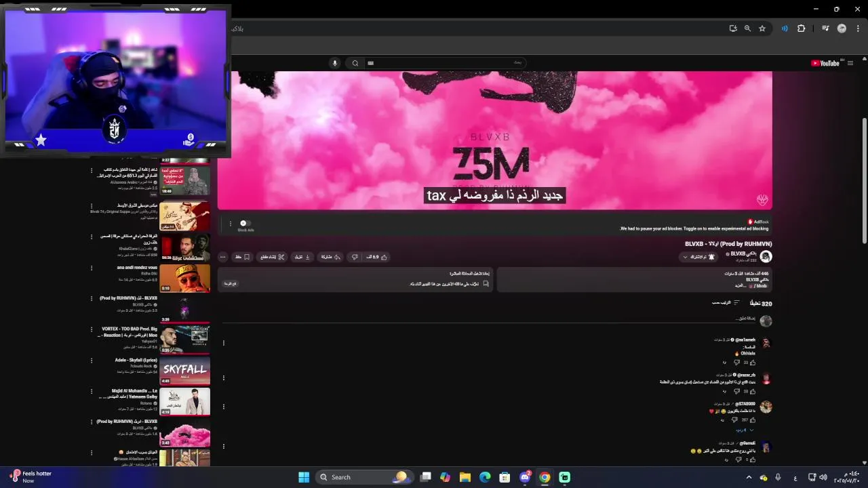Show hidden tray icons chevron
Image resolution: width=868 pixels, height=488 pixels.
(x=749, y=477)
